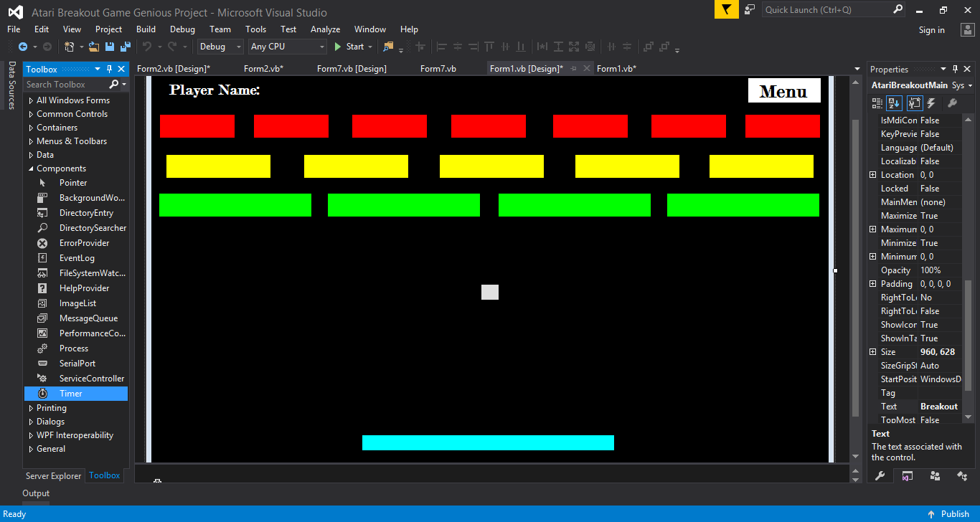Open the Tools menu

255,29
